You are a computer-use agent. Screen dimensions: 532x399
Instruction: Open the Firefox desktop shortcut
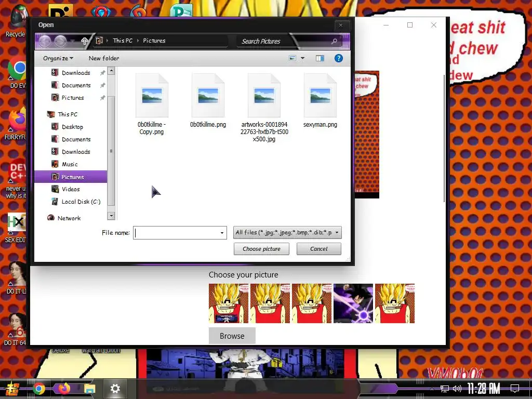pos(16,124)
